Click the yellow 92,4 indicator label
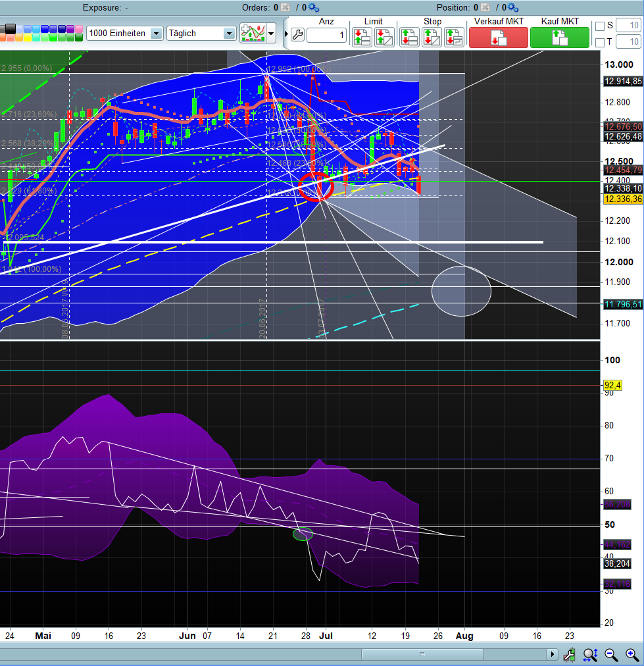This screenshot has height=666, width=644. (612, 385)
